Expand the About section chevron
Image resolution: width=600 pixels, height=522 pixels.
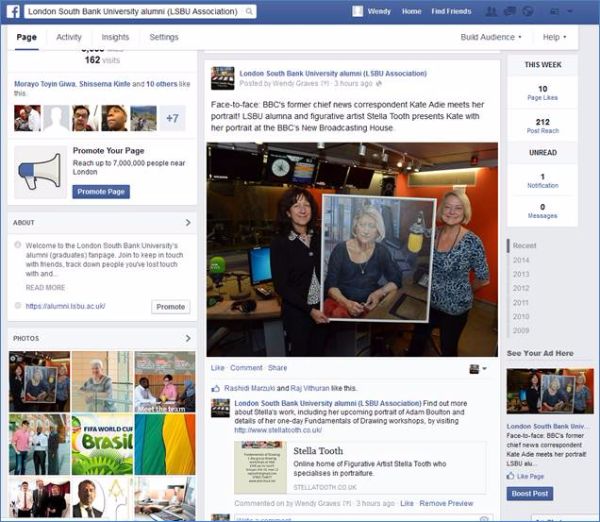pyautogui.click(x=188, y=222)
